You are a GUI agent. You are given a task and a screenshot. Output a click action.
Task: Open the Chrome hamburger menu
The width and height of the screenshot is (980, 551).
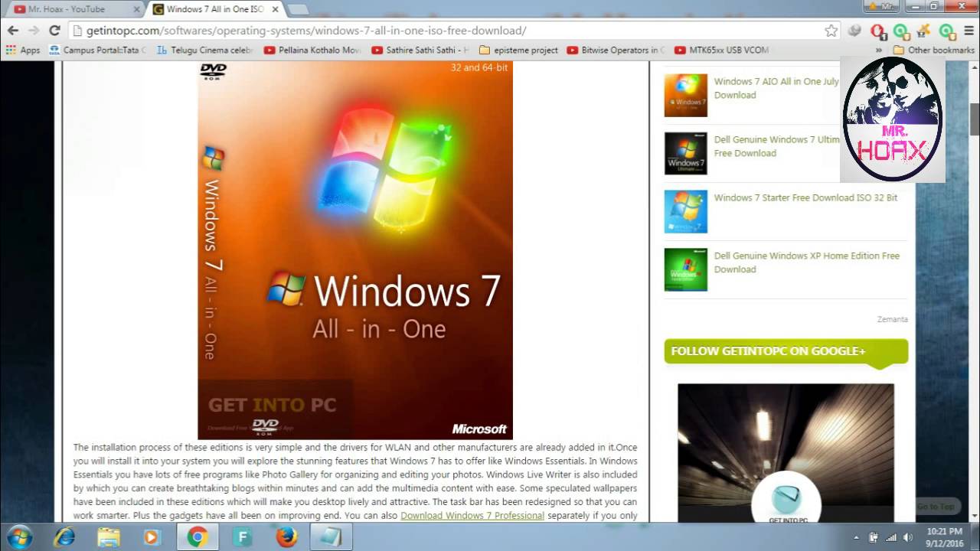(969, 31)
